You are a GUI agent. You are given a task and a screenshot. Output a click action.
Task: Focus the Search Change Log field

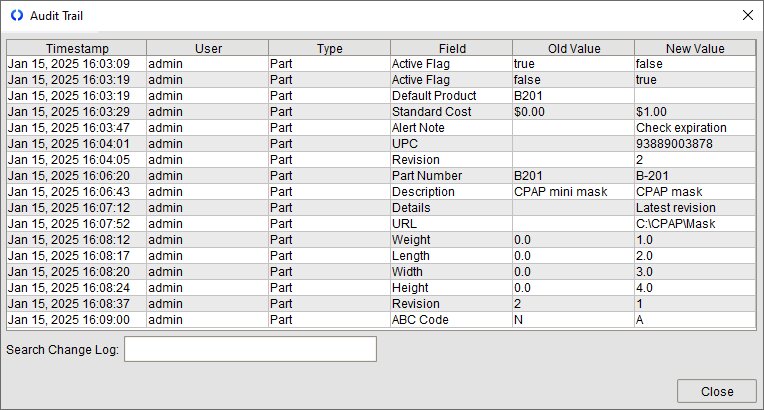(x=250, y=349)
